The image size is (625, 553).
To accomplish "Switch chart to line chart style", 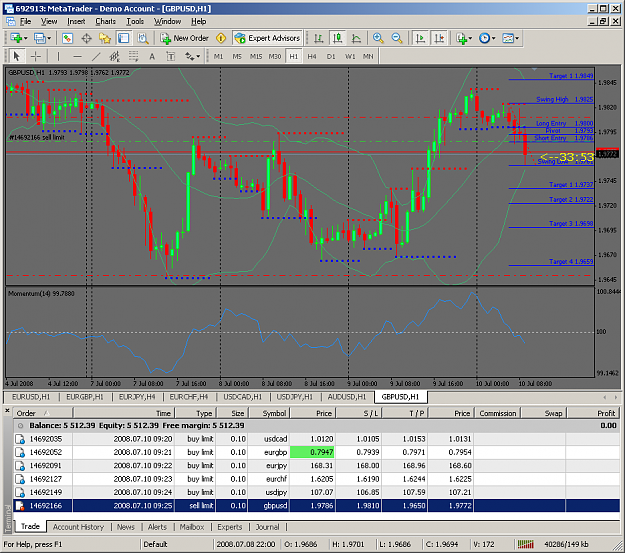I will point(356,38).
